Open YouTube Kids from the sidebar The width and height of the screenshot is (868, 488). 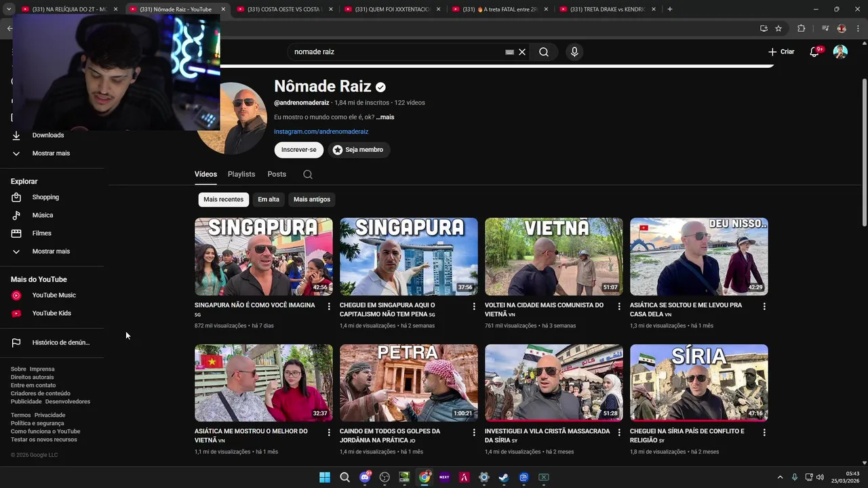coord(53,313)
